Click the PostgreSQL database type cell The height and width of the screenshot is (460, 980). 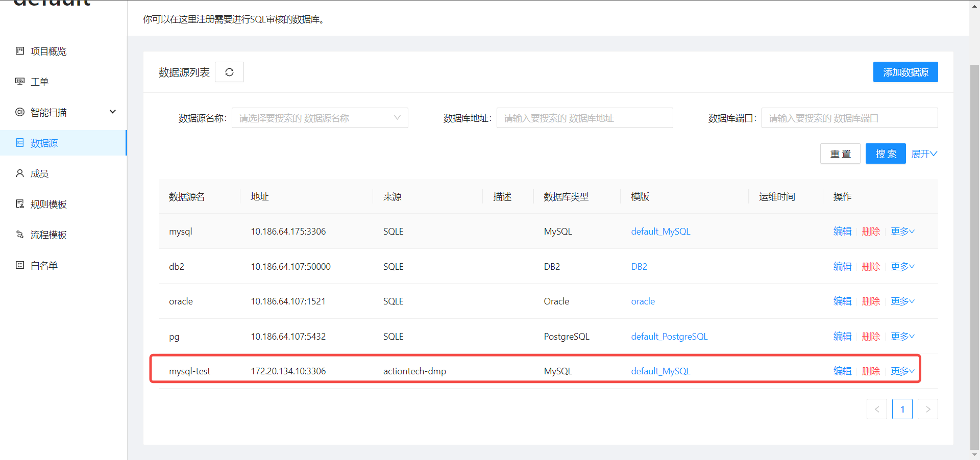tap(567, 336)
